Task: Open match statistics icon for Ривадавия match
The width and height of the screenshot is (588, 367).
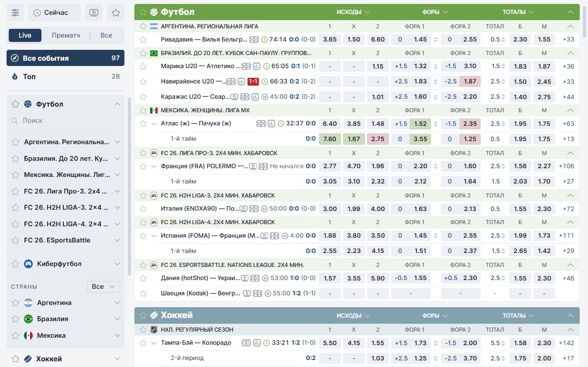Action: (254, 39)
